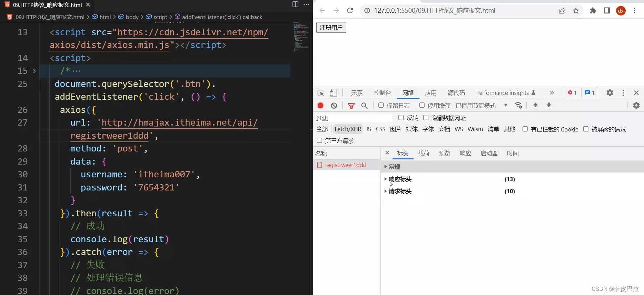The image size is (644, 295).
Task: Click the blue message count badge
Action: coord(589,93)
